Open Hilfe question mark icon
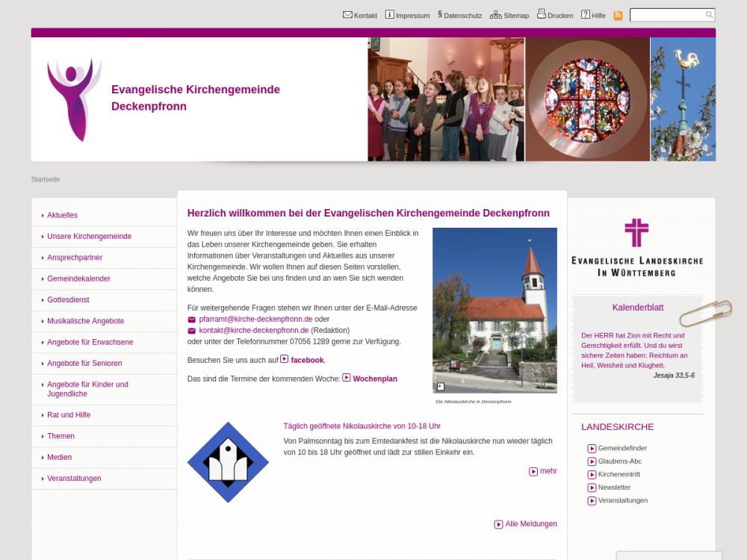The width and height of the screenshot is (747, 560). tap(586, 15)
